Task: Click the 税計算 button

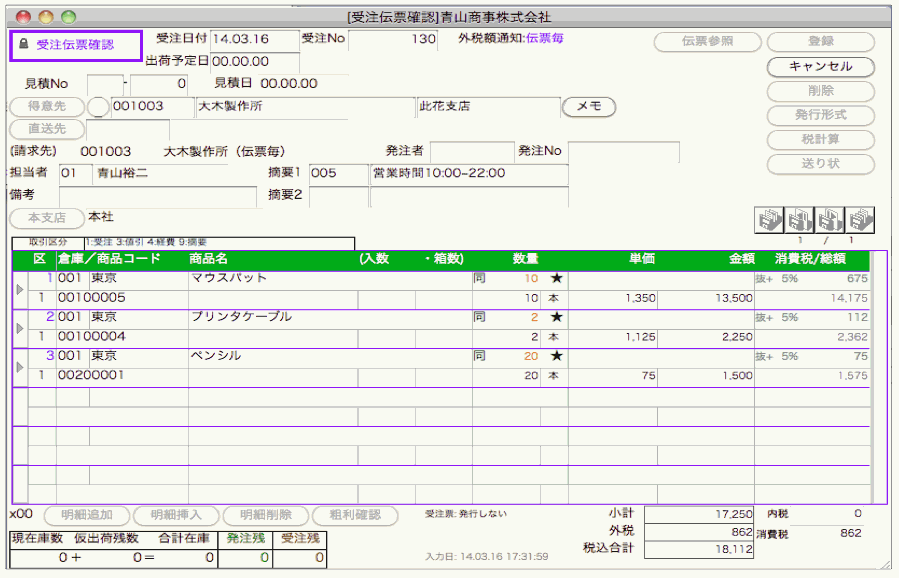Action: point(820,139)
